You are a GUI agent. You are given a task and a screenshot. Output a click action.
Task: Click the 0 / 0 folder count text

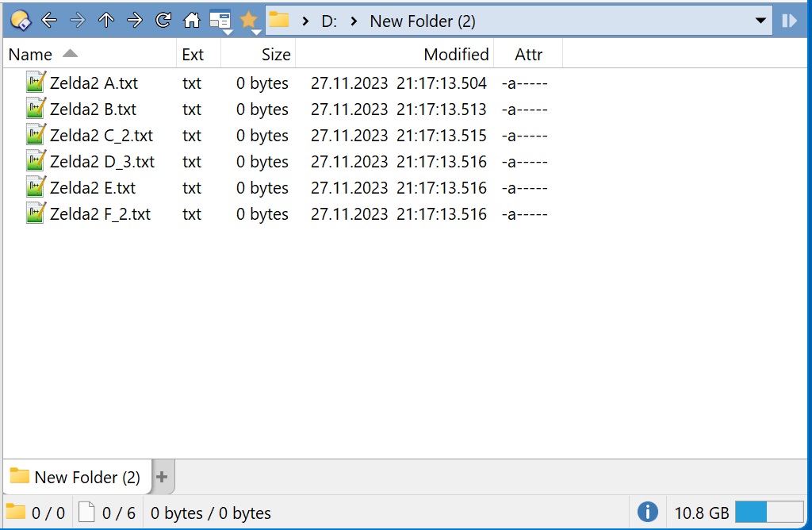pyautogui.click(x=48, y=513)
